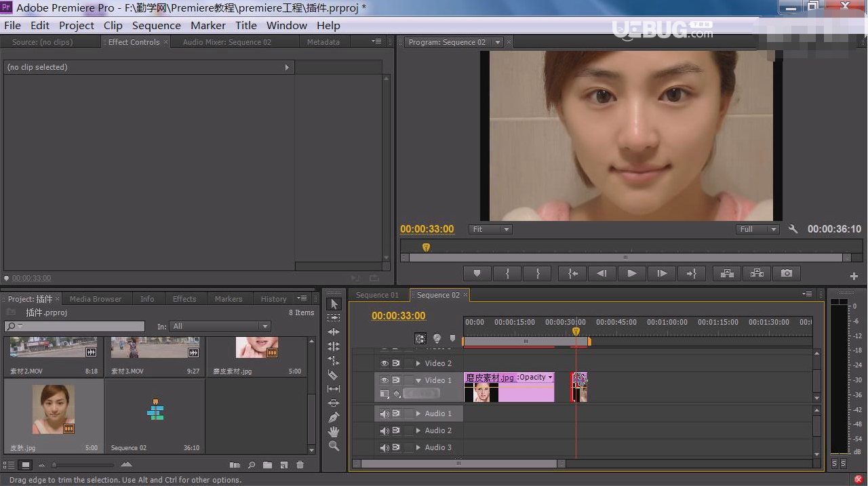Toggle sync lock on Audio 2
The image size is (868, 486).
(x=396, y=430)
